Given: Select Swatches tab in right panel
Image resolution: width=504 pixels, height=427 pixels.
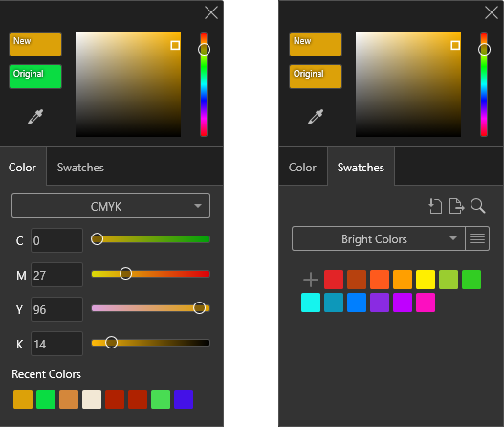Looking at the screenshot, I should coord(361,168).
